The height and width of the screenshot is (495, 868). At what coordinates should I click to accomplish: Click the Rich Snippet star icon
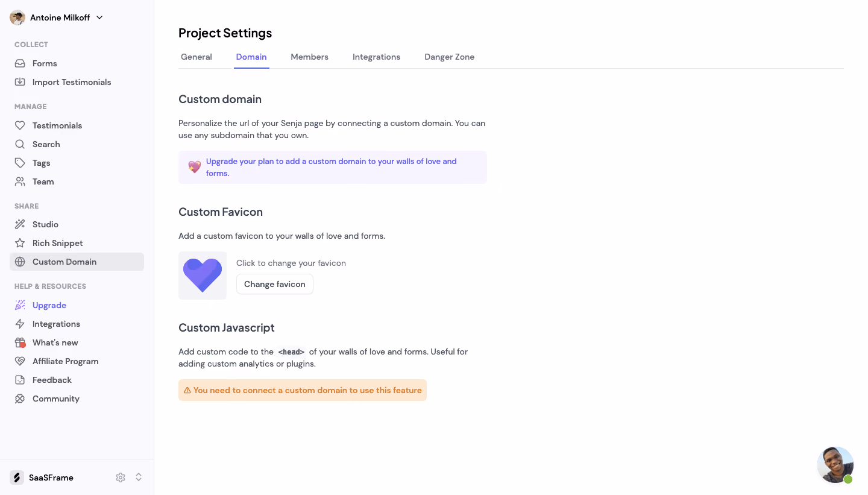coord(20,243)
